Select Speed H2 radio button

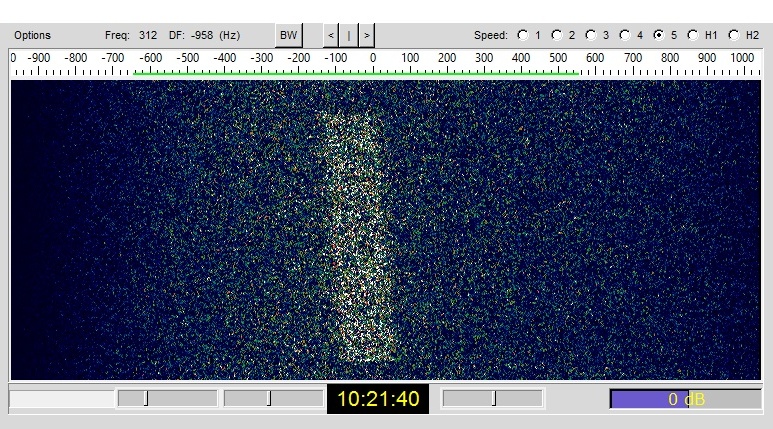(x=734, y=35)
